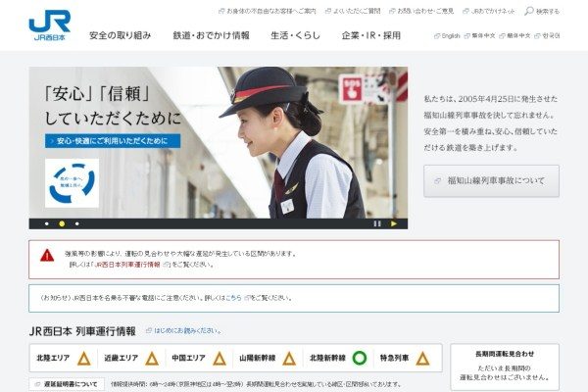
Task: Play the banner slideshow
Action: point(394,224)
